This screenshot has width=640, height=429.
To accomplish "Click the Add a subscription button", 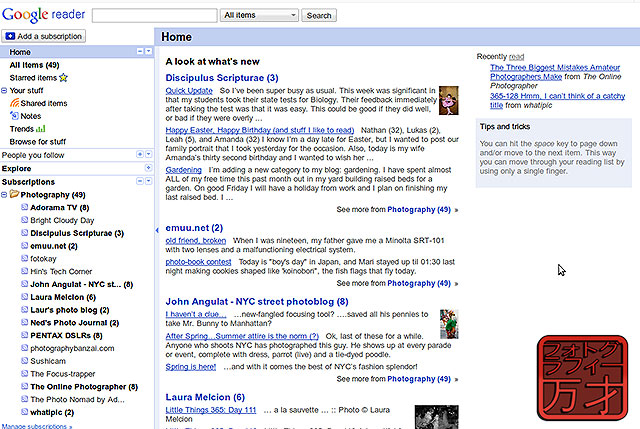I will tap(43, 36).
